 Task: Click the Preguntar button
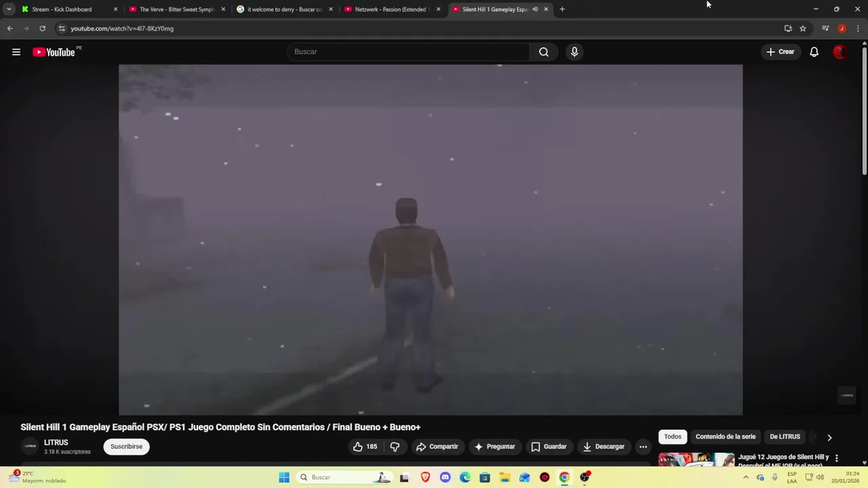pos(494,447)
